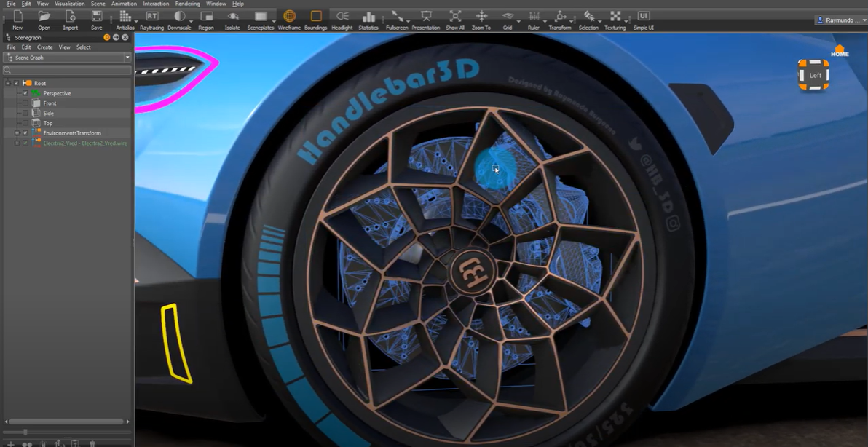This screenshot has width=868, height=447.
Task: Show Statistics via the bar chart icon
Action: (x=368, y=16)
